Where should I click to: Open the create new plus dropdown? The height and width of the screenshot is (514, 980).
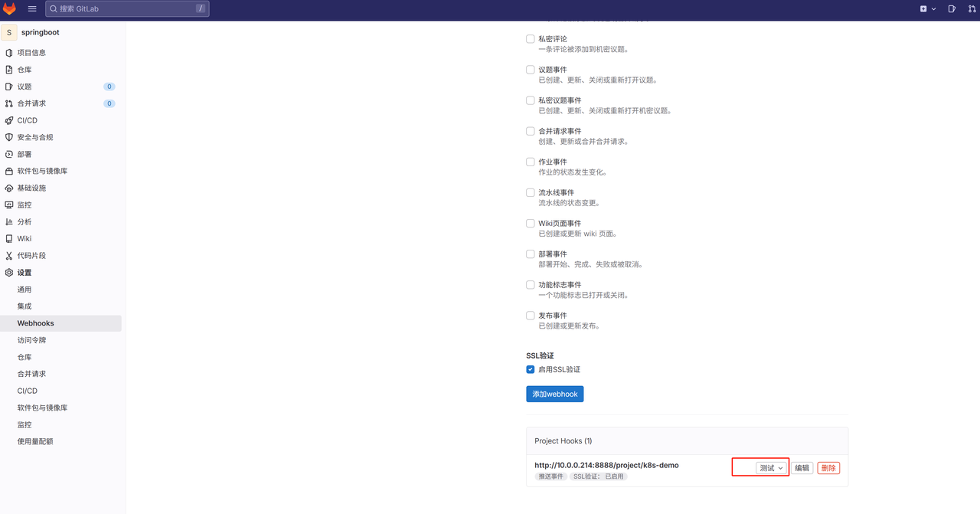coord(928,9)
